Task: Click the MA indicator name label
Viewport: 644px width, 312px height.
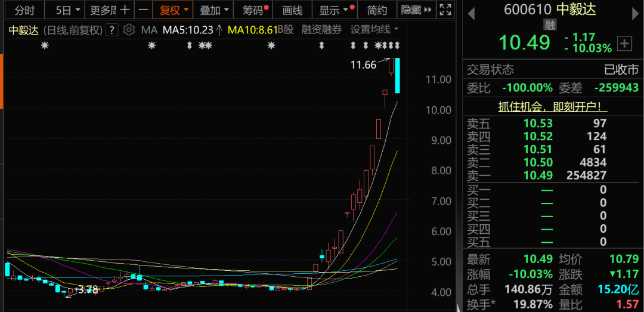Action: click(x=149, y=30)
